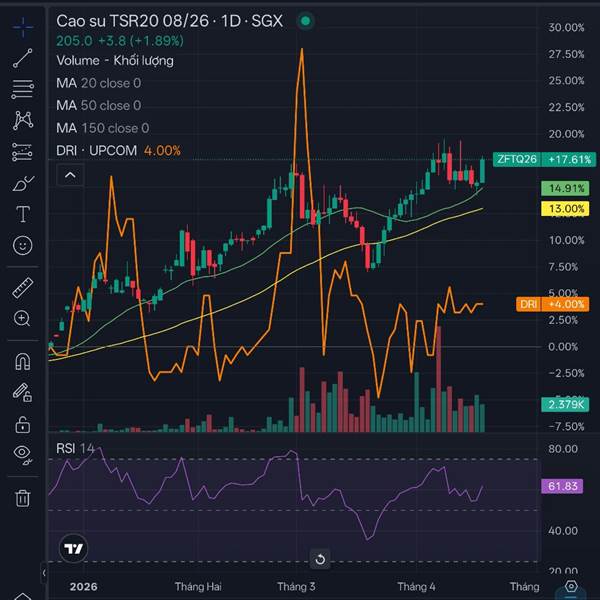The width and height of the screenshot is (600, 600).
Task: Toggle hide all drawings eye icon
Action: pos(23,455)
